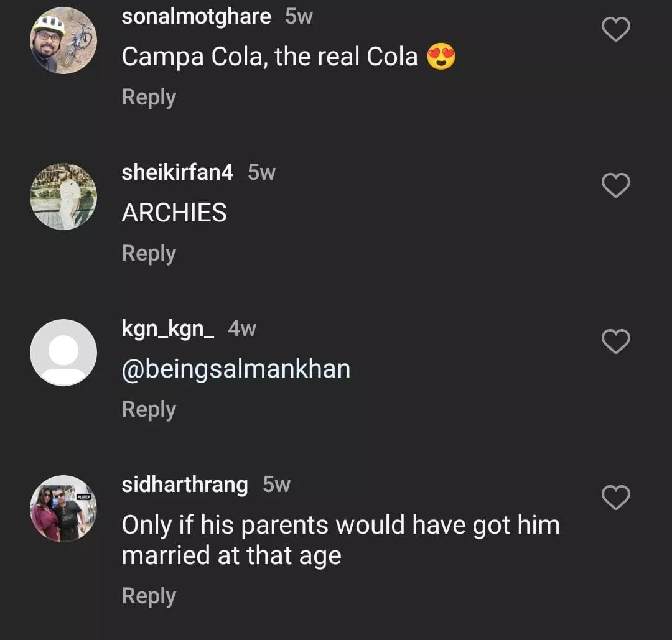672x640 pixels.
Task: Tap the "Campa Cola, the real Cola" text
Action: tap(269, 57)
